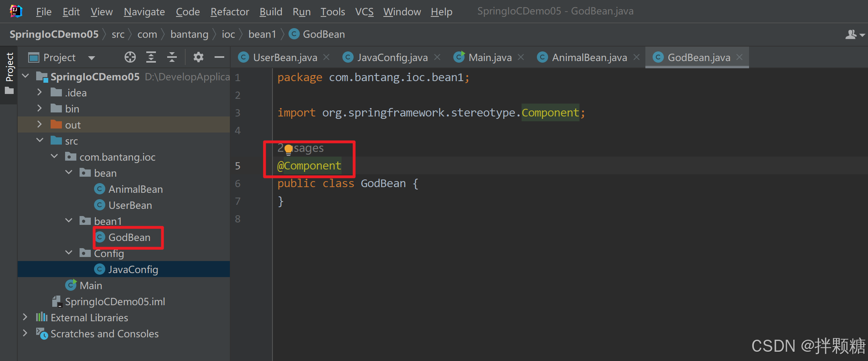Click the lightbulb intention icon above @Component
Screen dimensions: 868x361
pyautogui.click(x=288, y=150)
